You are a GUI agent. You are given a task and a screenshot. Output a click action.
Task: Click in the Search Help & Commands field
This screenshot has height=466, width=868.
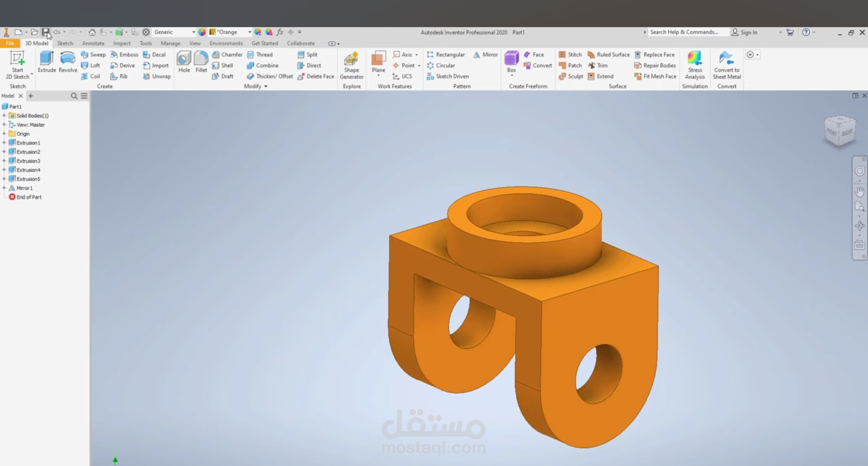click(x=688, y=32)
